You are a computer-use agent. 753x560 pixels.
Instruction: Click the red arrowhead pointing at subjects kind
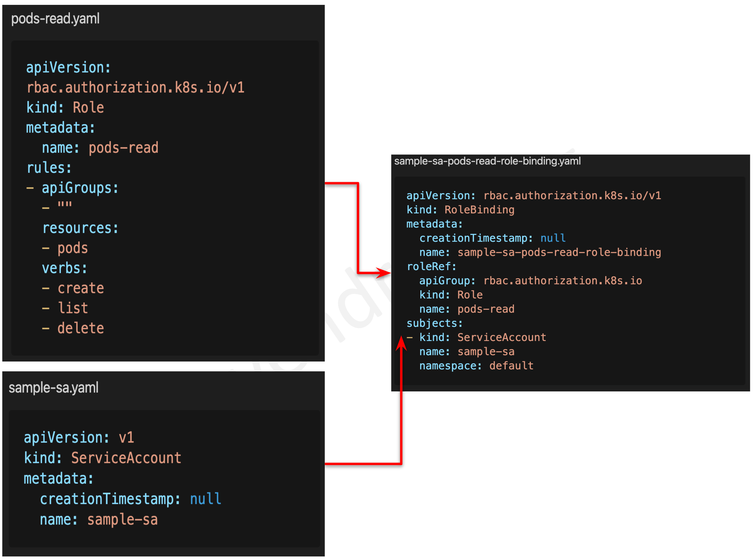click(401, 343)
